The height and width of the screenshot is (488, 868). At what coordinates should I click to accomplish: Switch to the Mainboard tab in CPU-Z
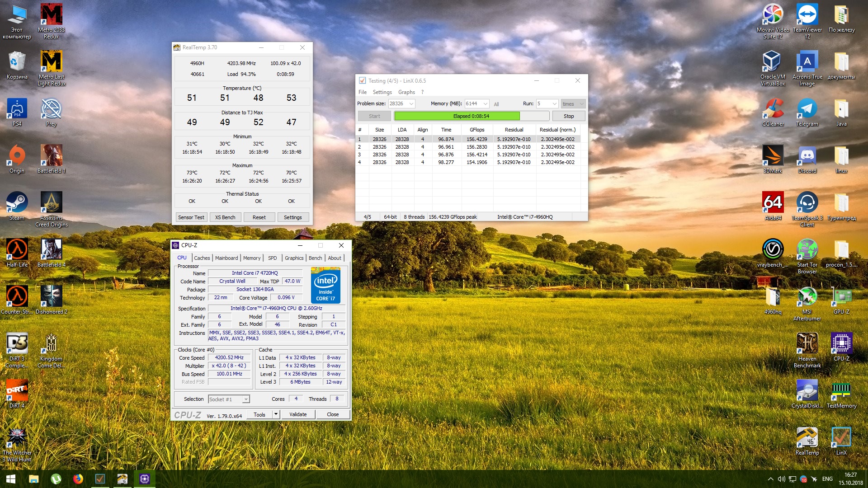[226, 258]
